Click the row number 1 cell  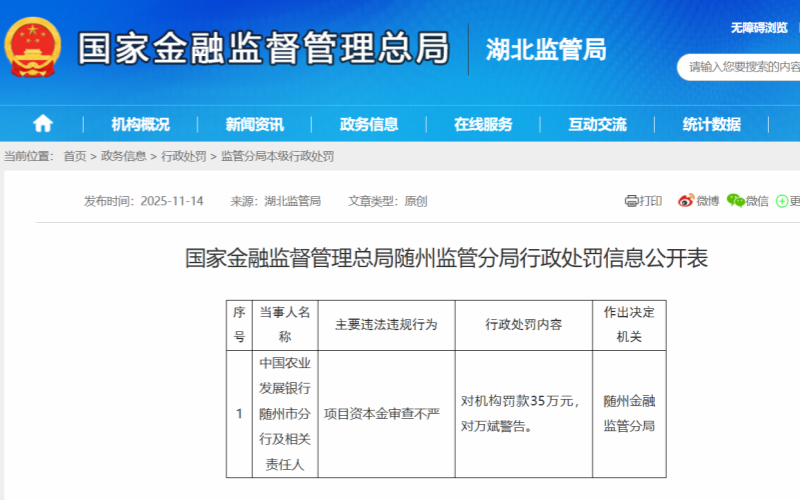239,414
